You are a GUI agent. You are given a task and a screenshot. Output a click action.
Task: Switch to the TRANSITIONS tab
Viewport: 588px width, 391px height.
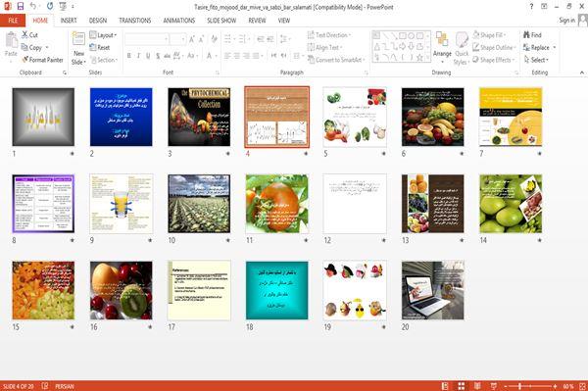pos(135,21)
